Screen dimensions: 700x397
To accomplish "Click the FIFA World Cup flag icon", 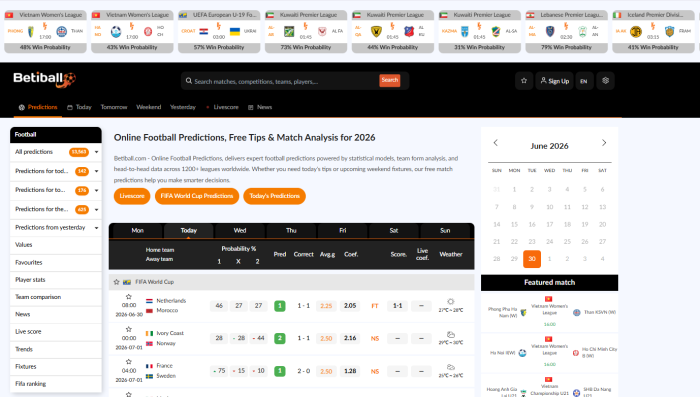I will click(127, 282).
